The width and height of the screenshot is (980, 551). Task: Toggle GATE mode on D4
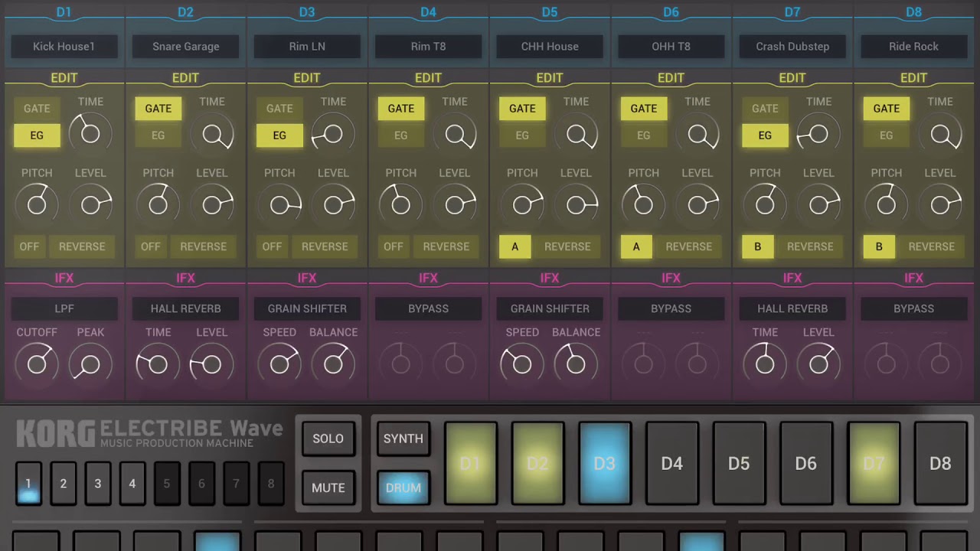[x=401, y=109]
